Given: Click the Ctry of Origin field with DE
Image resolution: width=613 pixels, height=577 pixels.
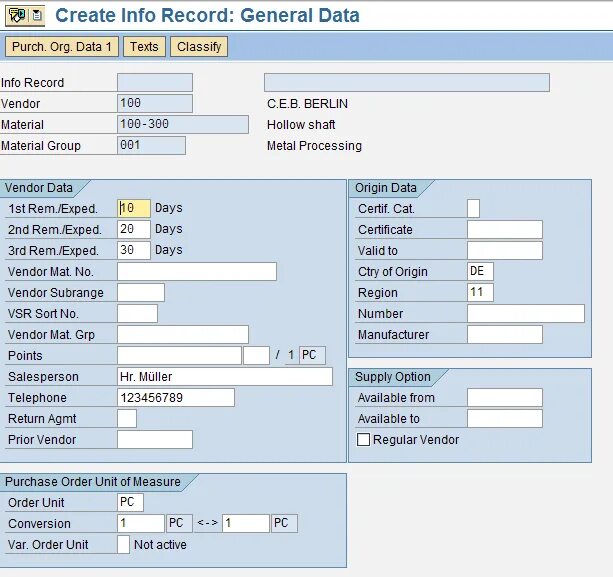Looking at the screenshot, I should (480, 271).
